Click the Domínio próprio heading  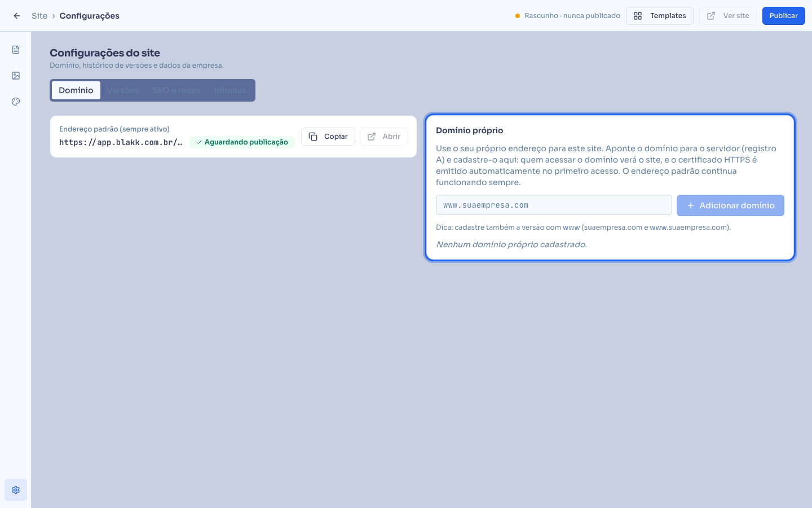(x=469, y=130)
